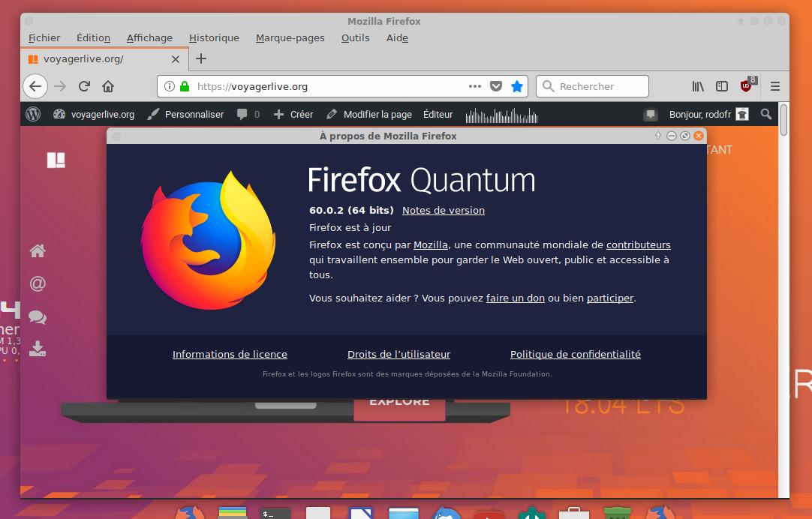Open the home page via house icon
The image size is (812, 519).
coord(108,86)
